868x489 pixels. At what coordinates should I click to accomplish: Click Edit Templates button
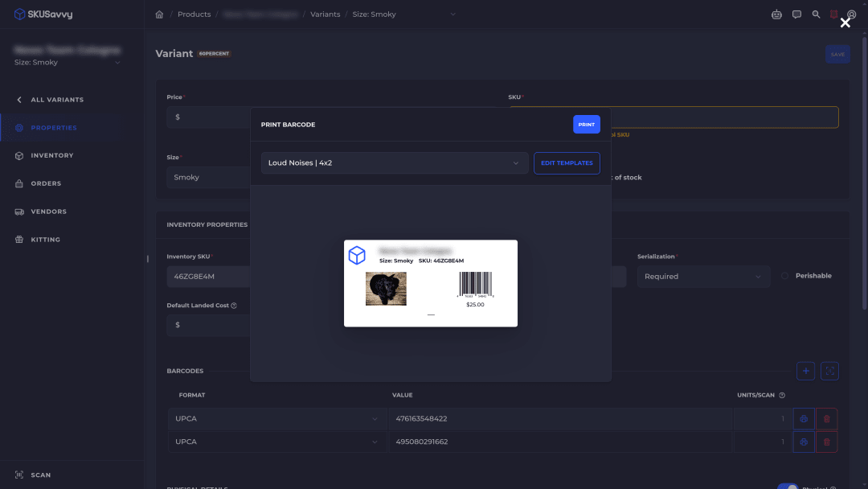coord(567,162)
